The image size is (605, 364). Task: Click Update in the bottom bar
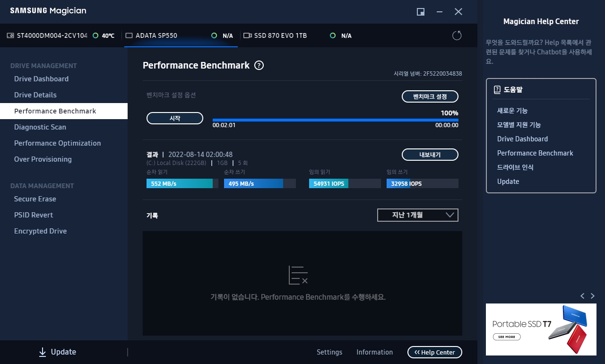tap(63, 352)
